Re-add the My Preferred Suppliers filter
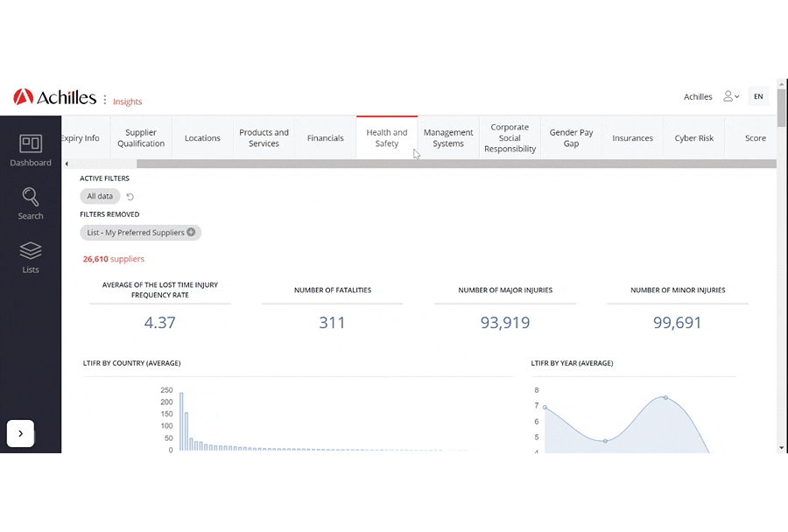Image resolution: width=788 pixels, height=532 pixels. coord(191,233)
